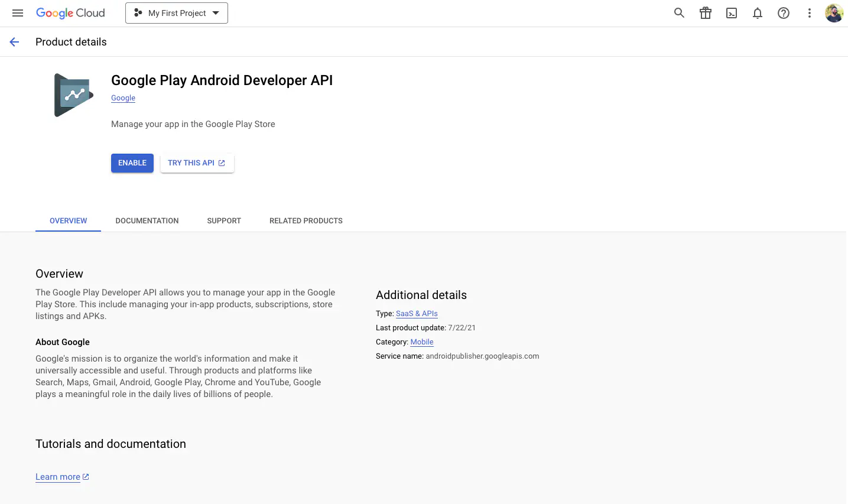848x504 pixels.
Task: Click the external icon beside Learn more
Action: point(86,477)
